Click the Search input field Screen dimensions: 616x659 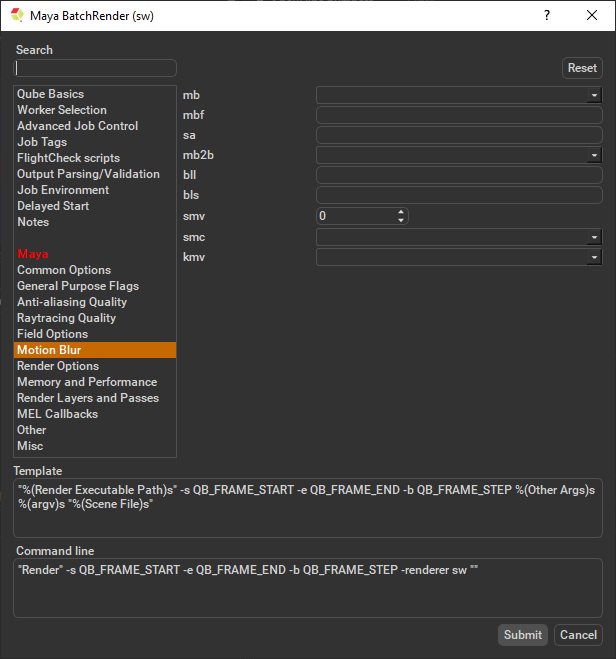point(95,68)
